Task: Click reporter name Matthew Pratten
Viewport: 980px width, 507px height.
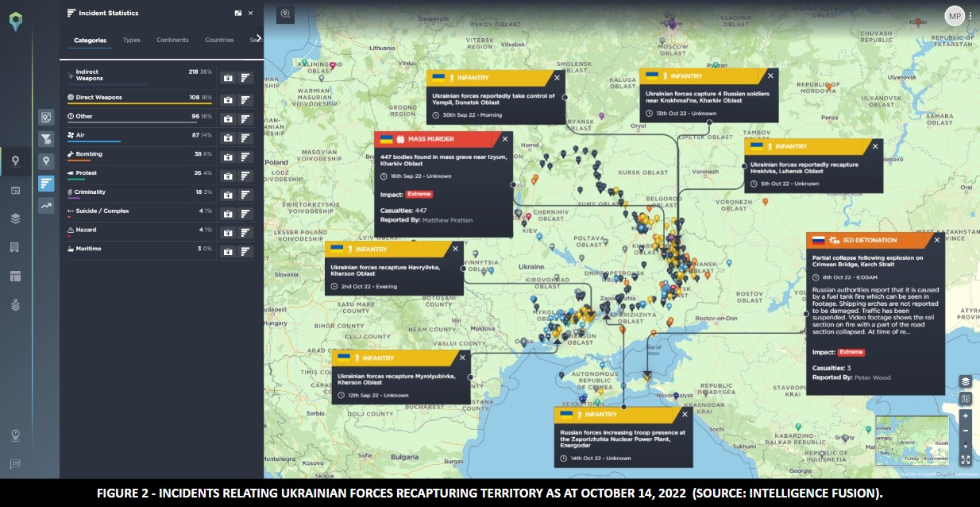Action: pos(447,219)
